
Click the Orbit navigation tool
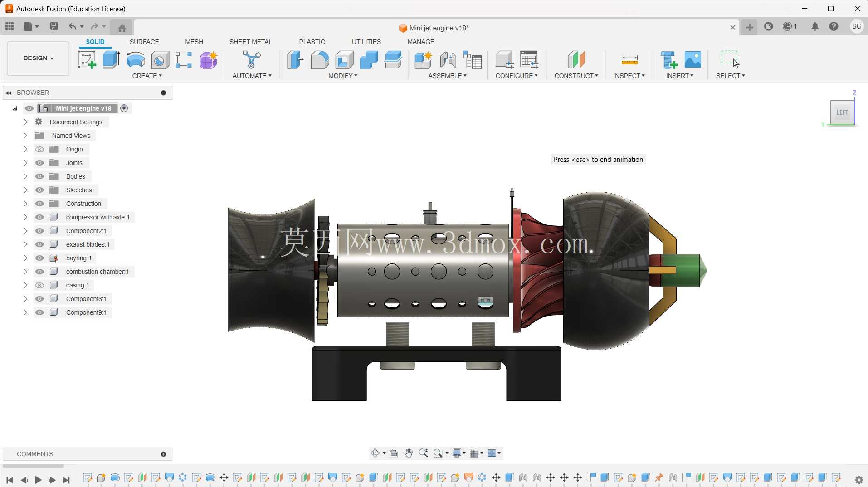[375, 453]
